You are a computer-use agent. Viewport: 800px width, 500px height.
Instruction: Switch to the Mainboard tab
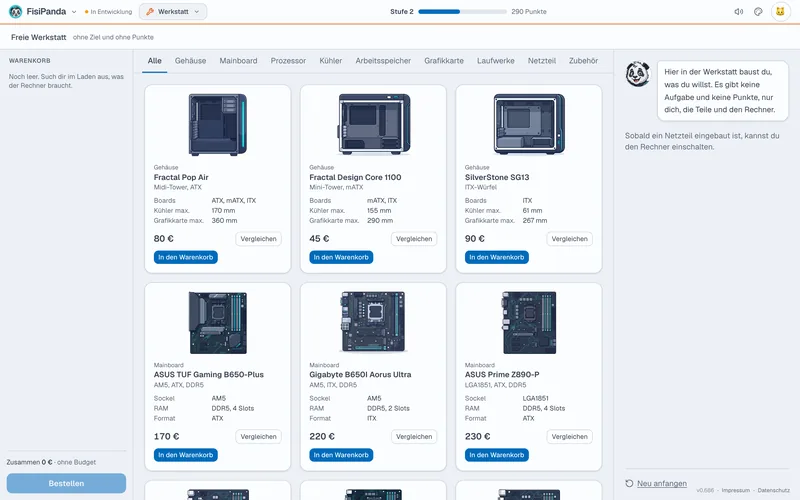click(x=238, y=61)
